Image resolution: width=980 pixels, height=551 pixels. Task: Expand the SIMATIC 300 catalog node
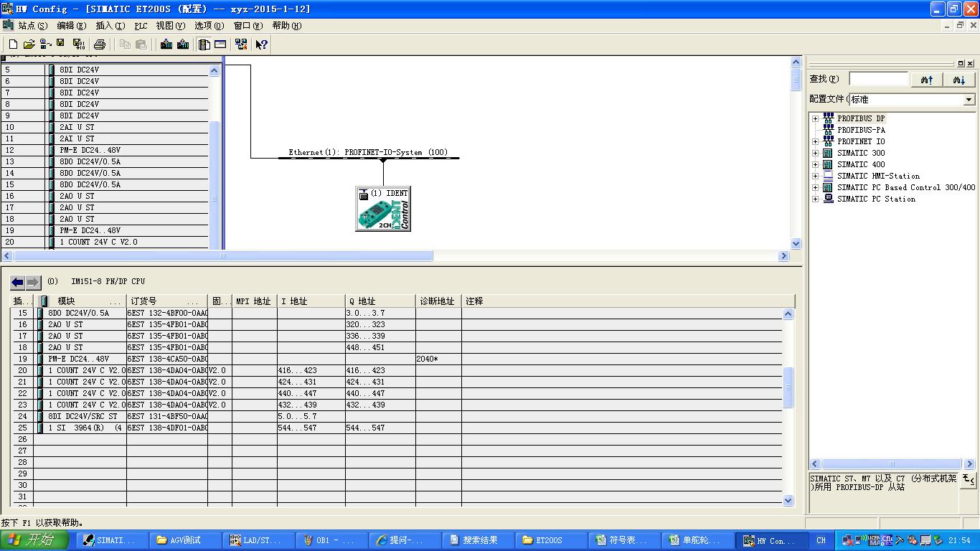tap(815, 153)
